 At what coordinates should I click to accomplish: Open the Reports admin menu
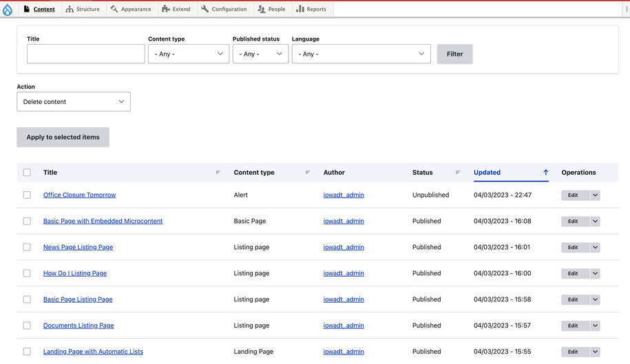pyautogui.click(x=311, y=9)
